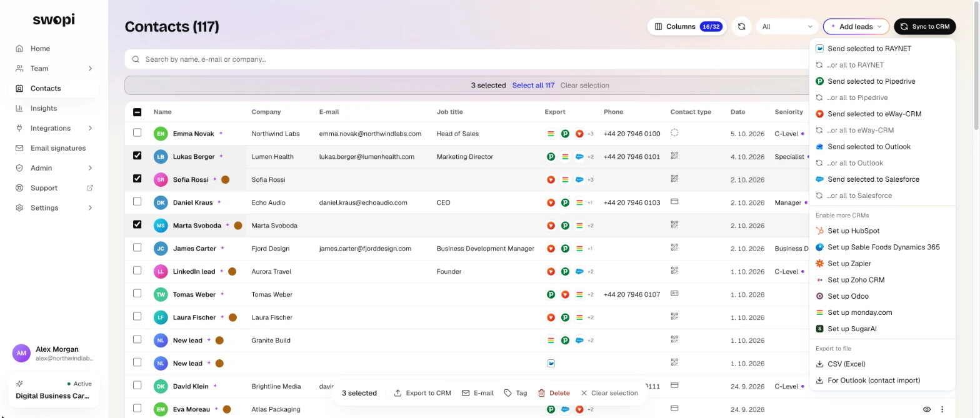Viewport: 980px width, 418px height.
Task: Click the brown tag dot beside Sofia Rossi
Action: click(225, 179)
